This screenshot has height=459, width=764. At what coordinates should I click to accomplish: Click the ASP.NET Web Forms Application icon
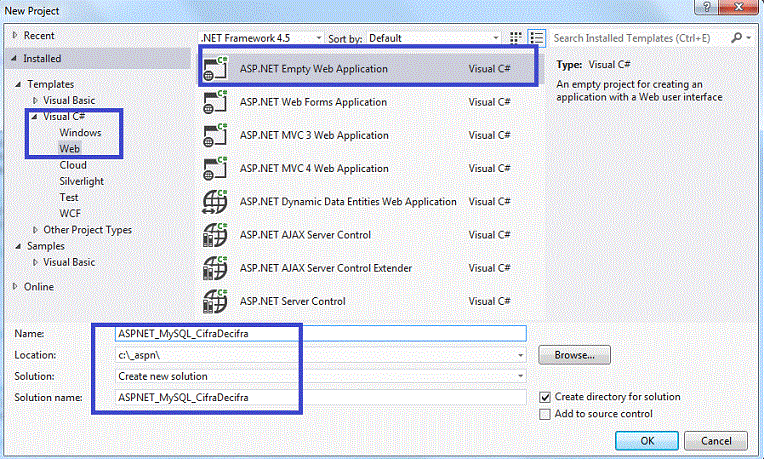(215, 102)
